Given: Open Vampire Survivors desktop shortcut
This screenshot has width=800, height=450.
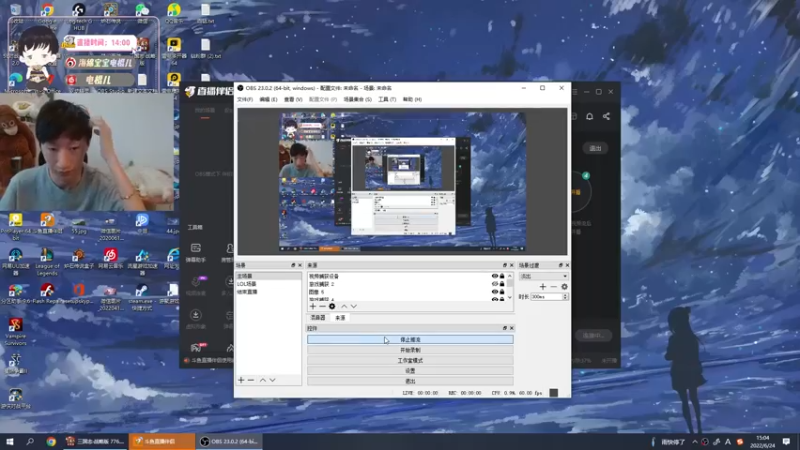Looking at the screenshot, I should point(15,332).
